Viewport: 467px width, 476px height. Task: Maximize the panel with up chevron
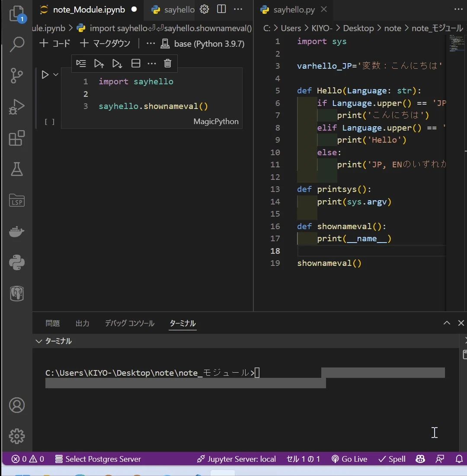[x=447, y=323]
